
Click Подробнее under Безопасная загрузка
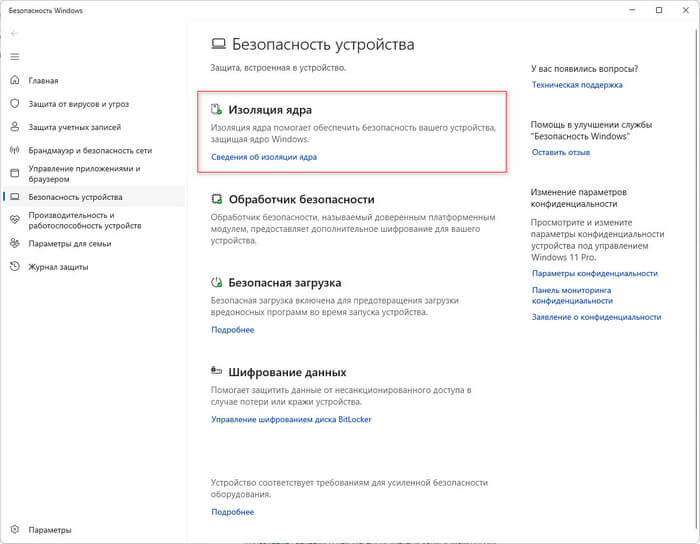click(232, 330)
